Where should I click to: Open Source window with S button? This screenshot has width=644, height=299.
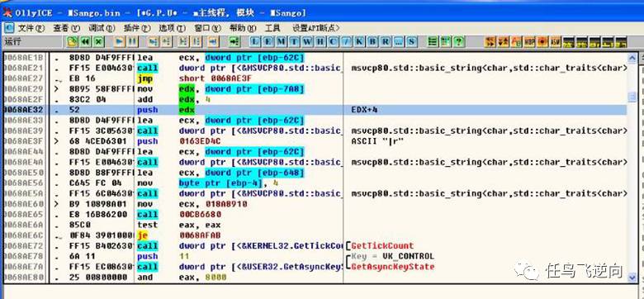tap(411, 41)
